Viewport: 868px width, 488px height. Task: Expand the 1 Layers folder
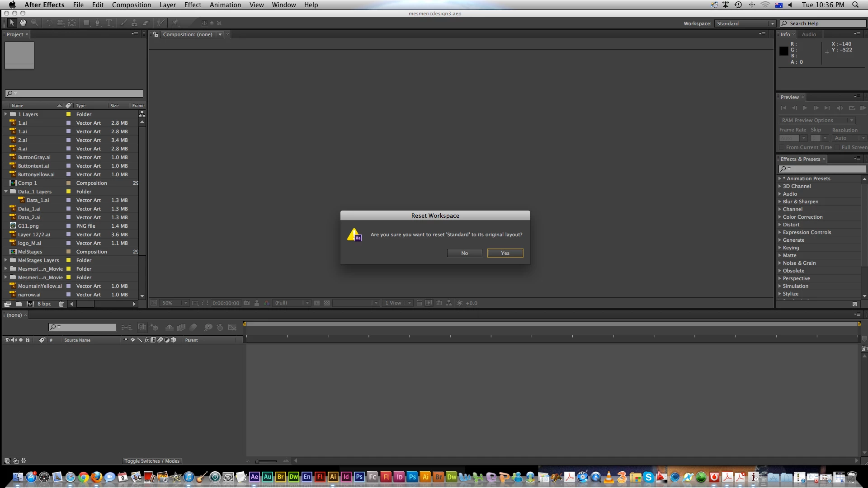[x=6, y=114]
